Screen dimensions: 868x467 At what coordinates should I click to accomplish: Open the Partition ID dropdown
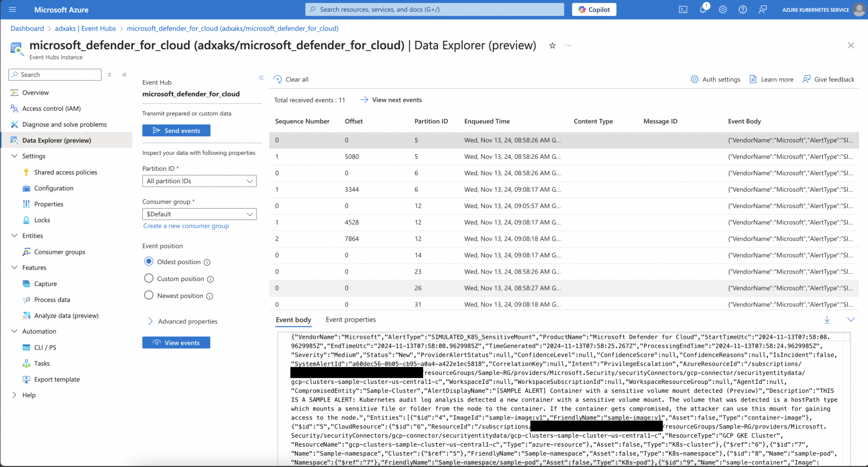click(x=199, y=180)
